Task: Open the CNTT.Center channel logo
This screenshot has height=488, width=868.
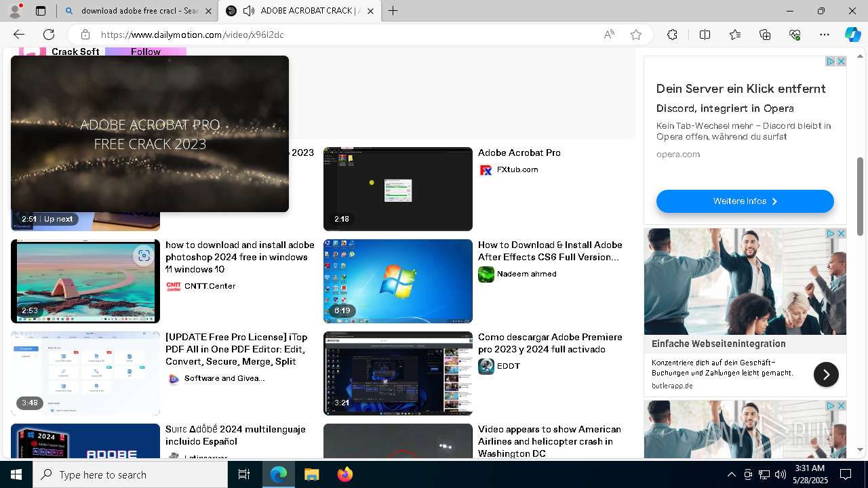Action: (174, 287)
